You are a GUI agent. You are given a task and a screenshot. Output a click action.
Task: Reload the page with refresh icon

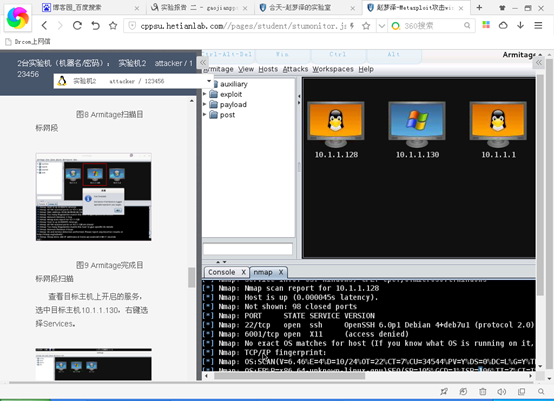[77, 25]
